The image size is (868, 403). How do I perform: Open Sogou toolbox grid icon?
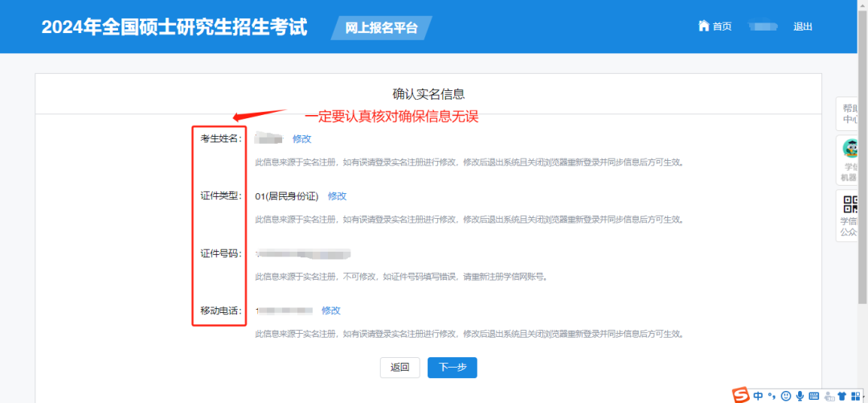coord(857,396)
